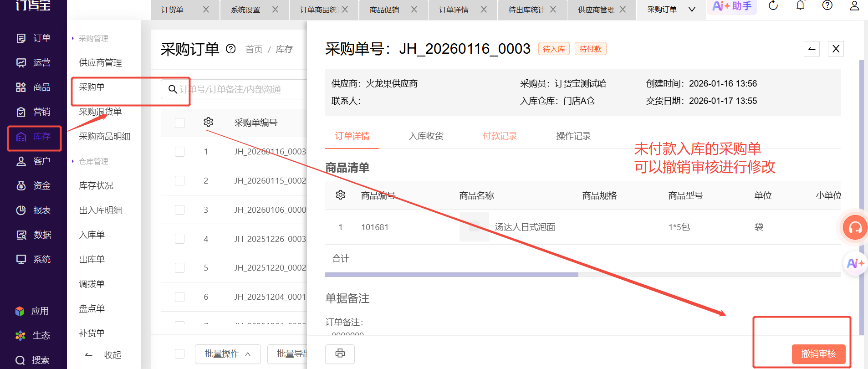This screenshot has height=369, width=868.
Task: Click the order search input field
Action: click(x=235, y=89)
